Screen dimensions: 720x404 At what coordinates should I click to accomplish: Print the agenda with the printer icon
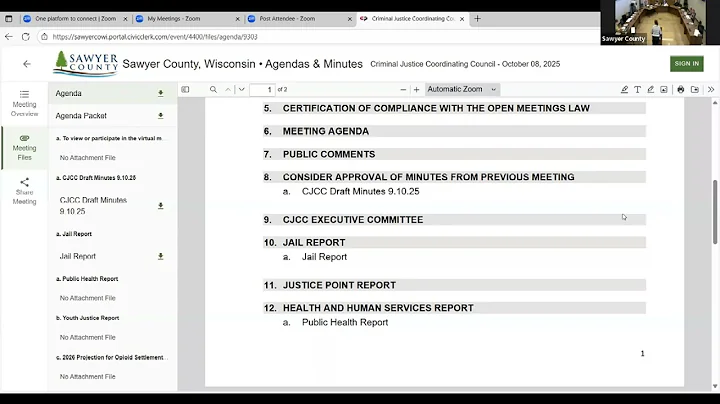pyautogui.click(x=681, y=90)
